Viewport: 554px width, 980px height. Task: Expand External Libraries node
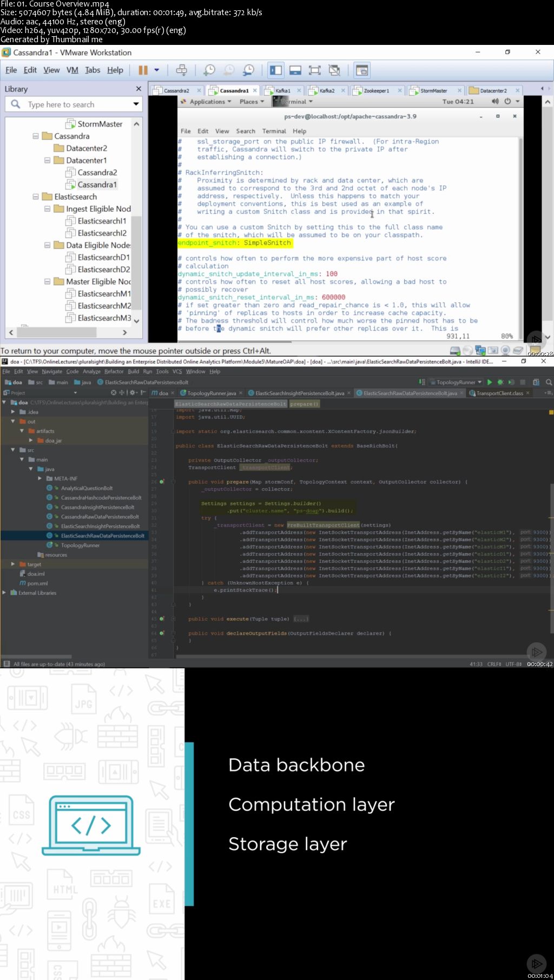coord(4,593)
